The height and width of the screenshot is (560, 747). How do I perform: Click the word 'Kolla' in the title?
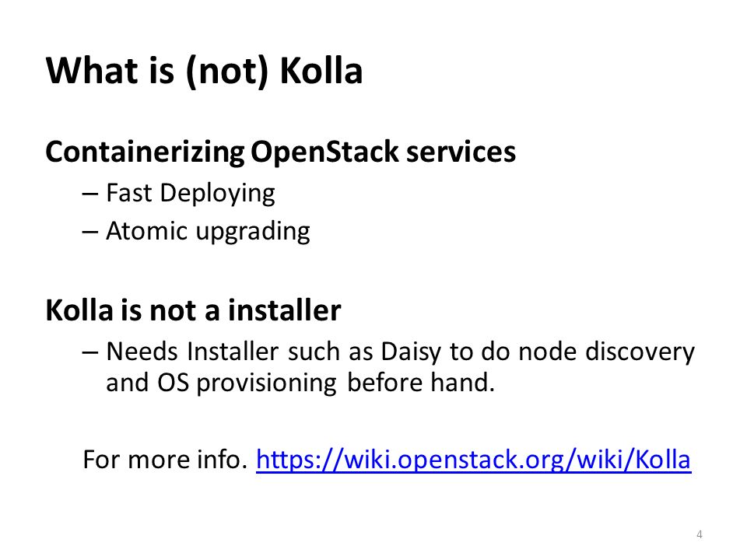[x=321, y=71]
